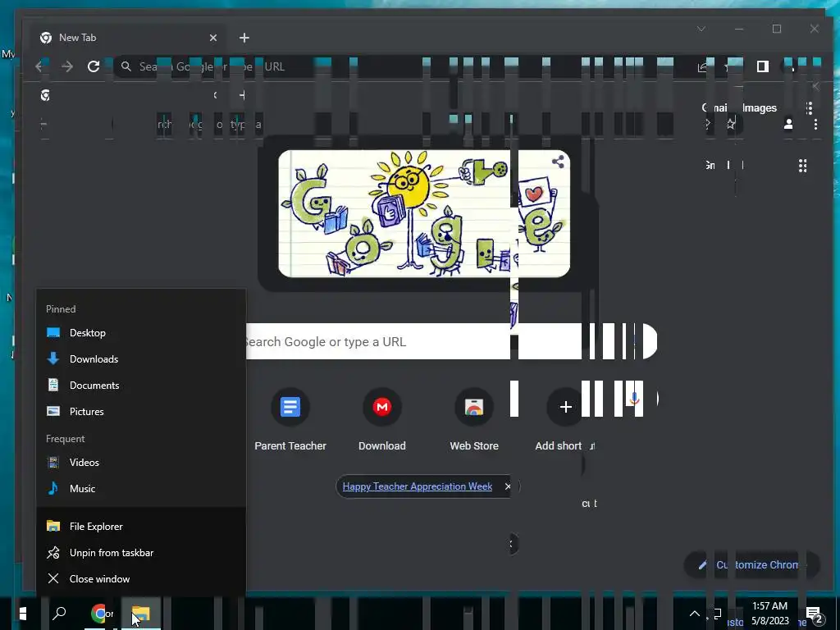Click the share page icon in address bar
This screenshot has width=840, height=630.
[x=702, y=67]
